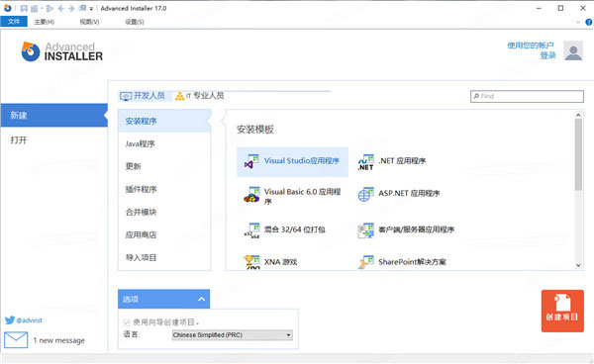Select the SharePoint解决方案 label

412,262
